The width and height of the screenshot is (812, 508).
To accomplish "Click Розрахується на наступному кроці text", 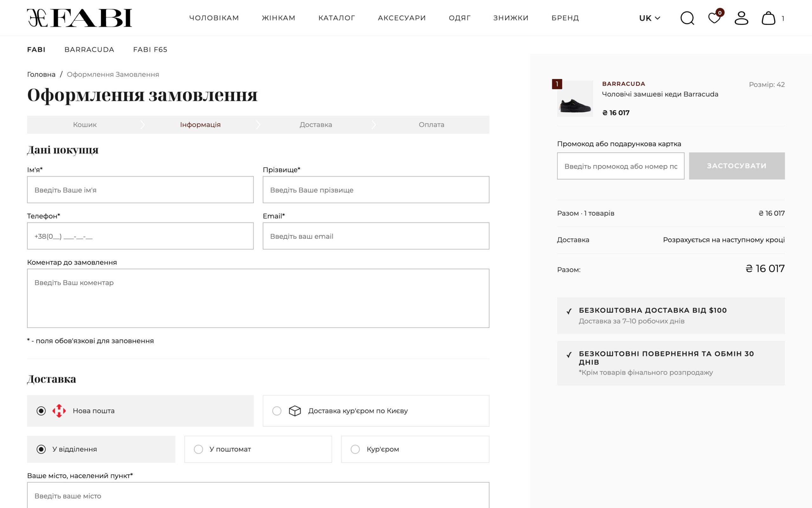I will [724, 240].
